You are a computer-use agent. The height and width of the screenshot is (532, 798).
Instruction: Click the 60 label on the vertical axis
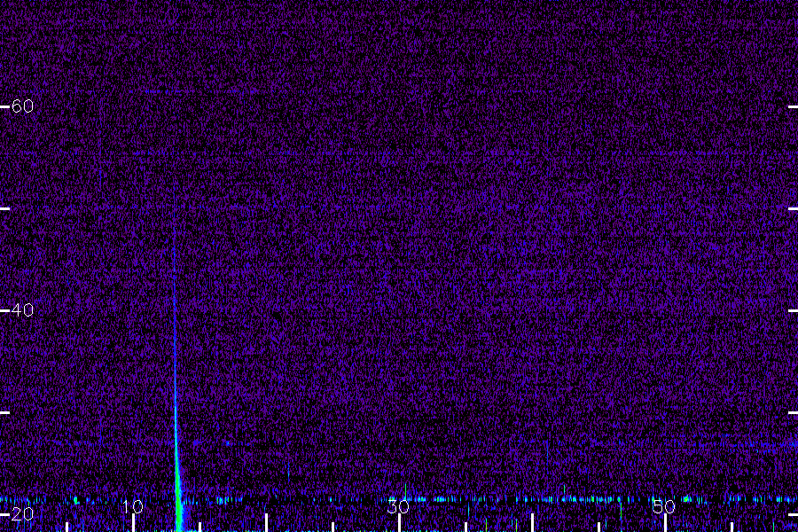click(x=22, y=106)
